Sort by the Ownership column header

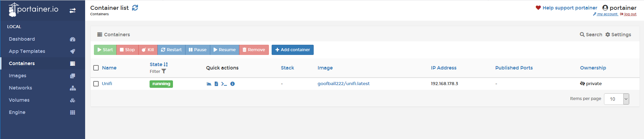pos(593,68)
